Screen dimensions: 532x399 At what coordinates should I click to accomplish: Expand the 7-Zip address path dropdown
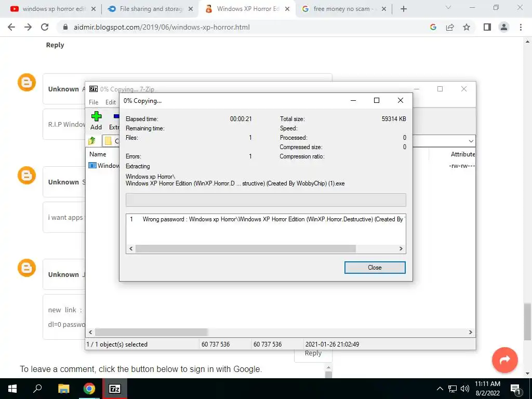click(471, 141)
